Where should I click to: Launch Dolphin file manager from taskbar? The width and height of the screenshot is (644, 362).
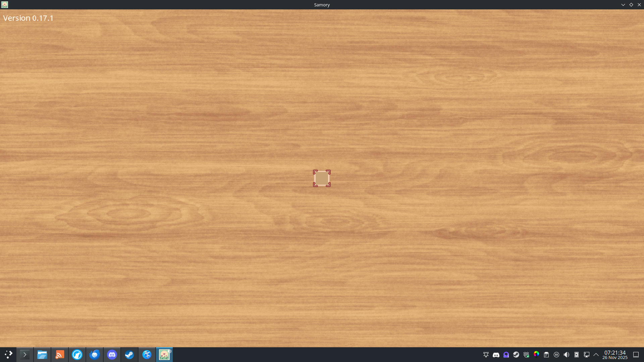coord(42,355)
